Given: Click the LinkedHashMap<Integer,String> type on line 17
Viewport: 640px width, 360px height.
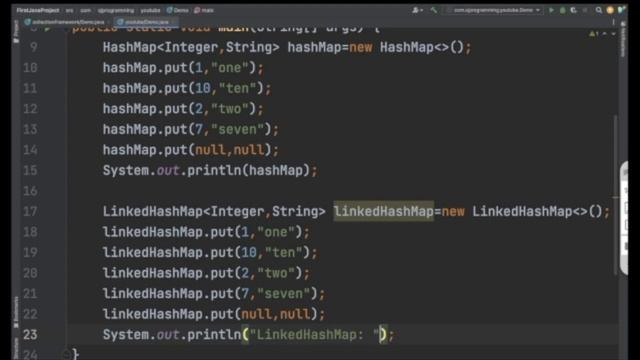Looking at the screenshot, I should coord(214,211).
